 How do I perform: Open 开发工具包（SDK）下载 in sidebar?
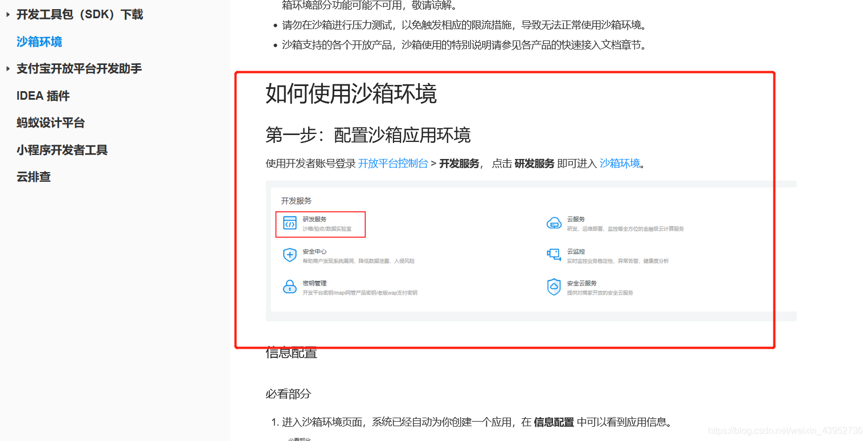(x=80, y=14)
